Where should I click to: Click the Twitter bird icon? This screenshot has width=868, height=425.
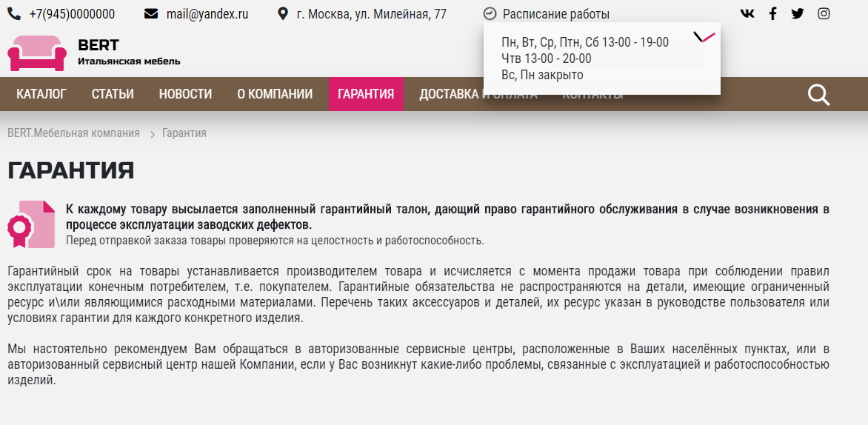[x=798, y=13]
